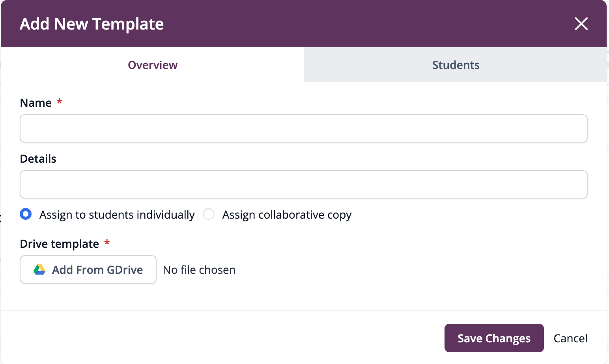Click the unselected collaborative copy radio circle
The height and width of the screenshot is (364, 609).
tap(209, 214)
